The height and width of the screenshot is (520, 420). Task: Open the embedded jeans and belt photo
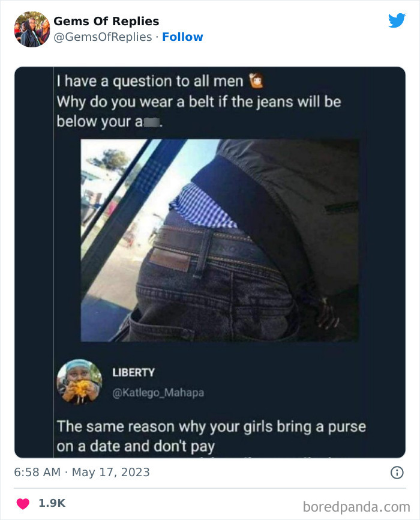(x=220, y=240)
